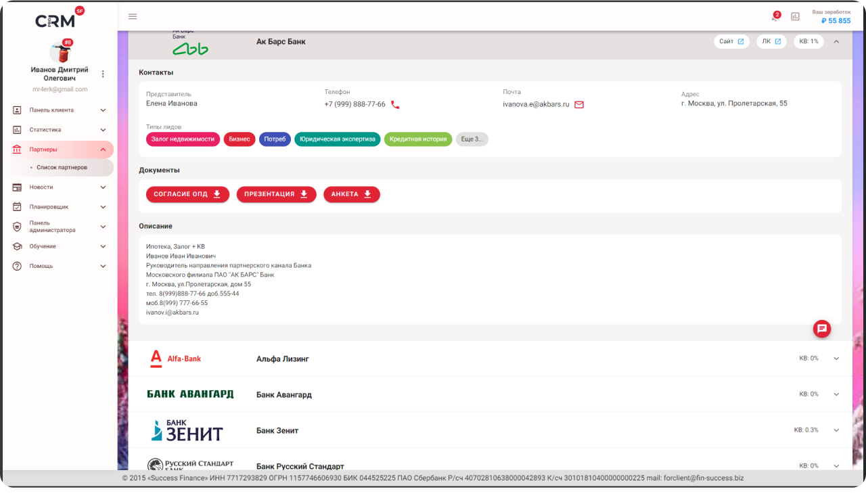Open Панель администратора in the sidebar
This screenshot has height=504, width=866.
tap(60, 227)
